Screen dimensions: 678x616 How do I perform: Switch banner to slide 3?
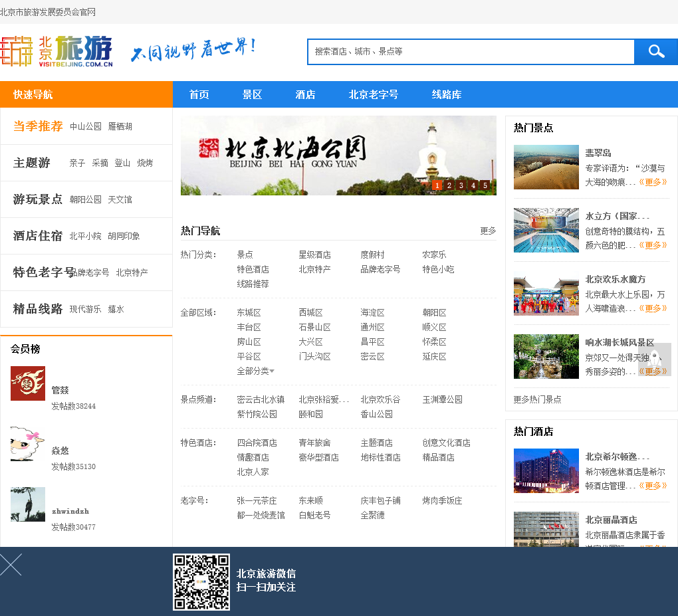pyautogui.click(x=461, y=185)
